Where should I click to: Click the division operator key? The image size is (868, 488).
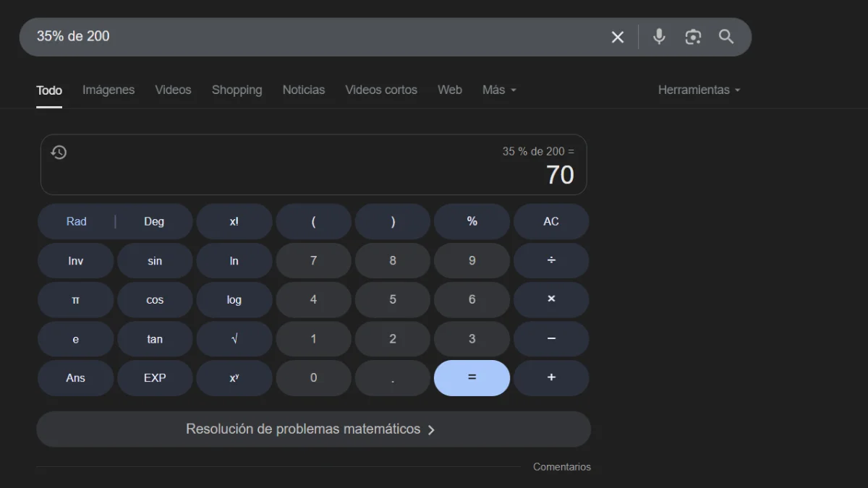(x=551, y=261)
